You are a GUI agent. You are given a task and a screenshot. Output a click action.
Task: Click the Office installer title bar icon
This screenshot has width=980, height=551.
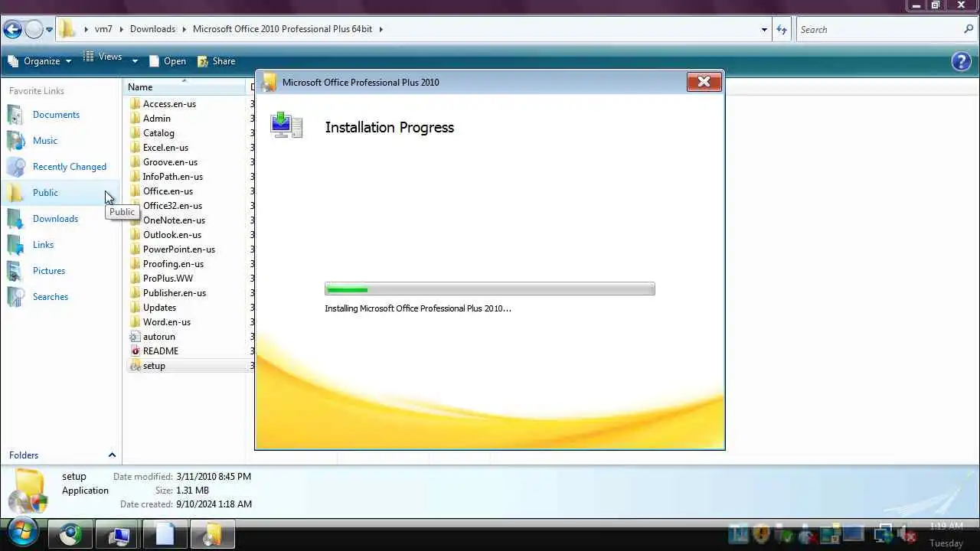coord(269,82)
